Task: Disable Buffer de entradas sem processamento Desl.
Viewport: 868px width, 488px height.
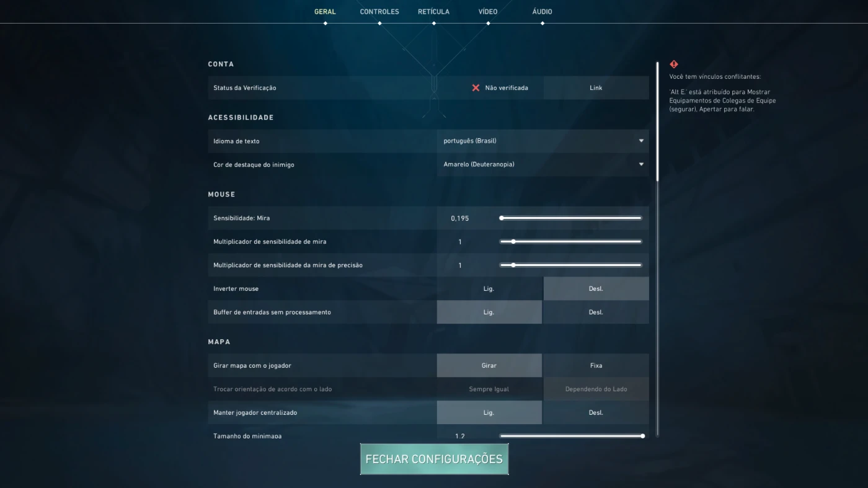Action: (596, 313)
